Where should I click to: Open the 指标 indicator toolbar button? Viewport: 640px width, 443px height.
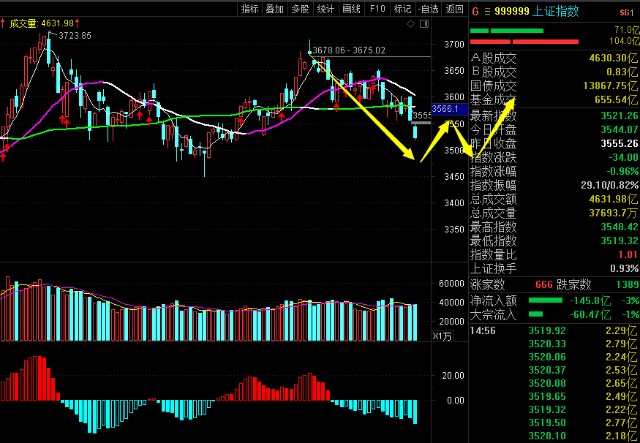click(x=249, y=8)
